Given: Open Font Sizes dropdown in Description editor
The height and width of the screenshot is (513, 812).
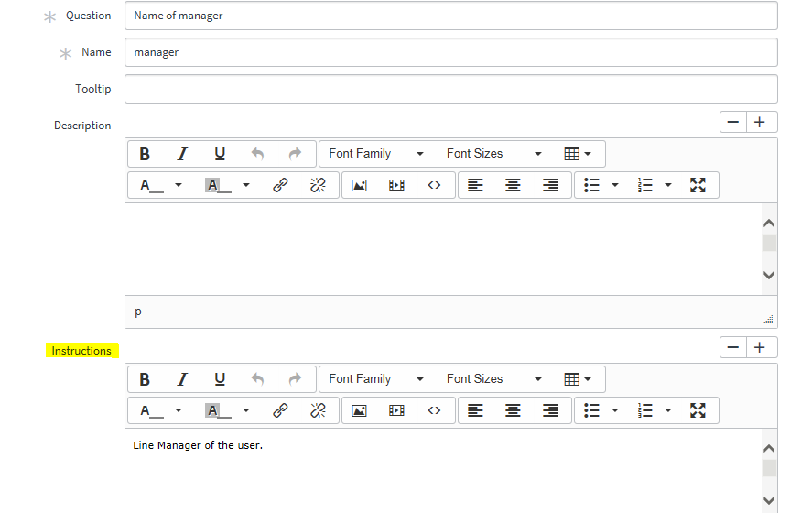Looking at the screenshot, I should 494,154.
